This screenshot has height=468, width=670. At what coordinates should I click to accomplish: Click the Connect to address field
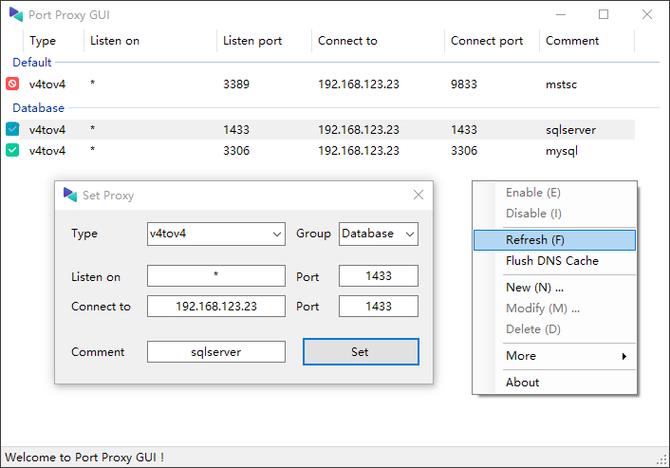[216, 306]
